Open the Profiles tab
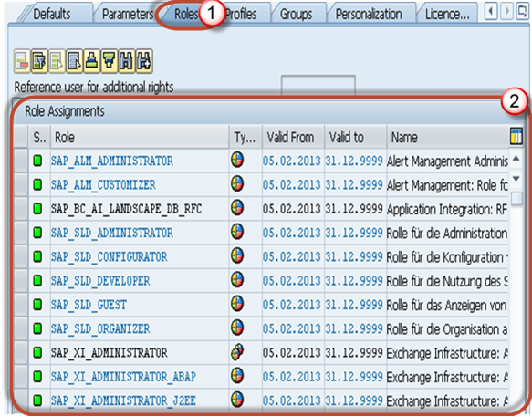The width and height of the screenshot is (532, 416). pyautogui.click(x=242, y=14)
